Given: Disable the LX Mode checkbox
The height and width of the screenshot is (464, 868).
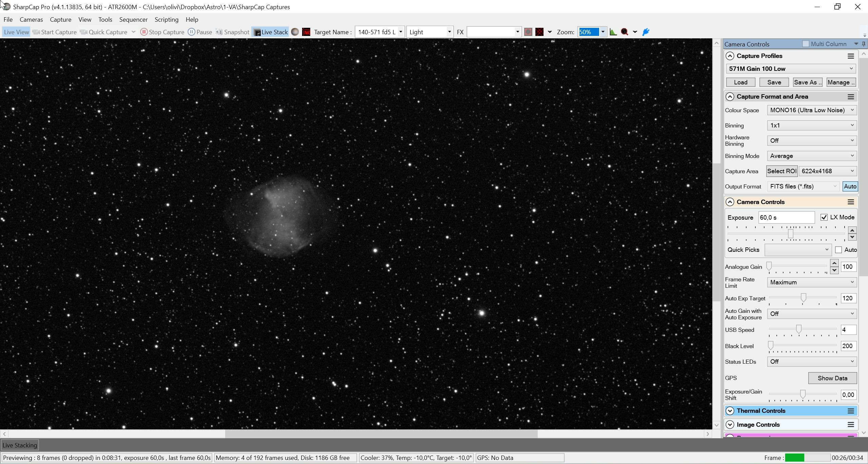Looking at the screenshot, I should coord(824,218).
